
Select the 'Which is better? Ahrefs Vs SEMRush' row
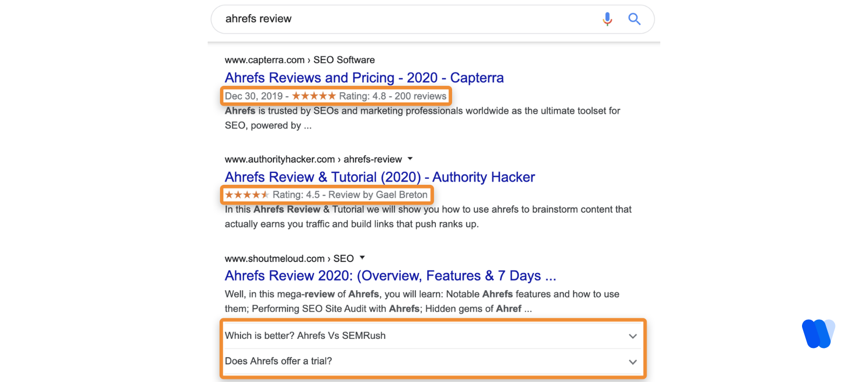coord(305,336)
